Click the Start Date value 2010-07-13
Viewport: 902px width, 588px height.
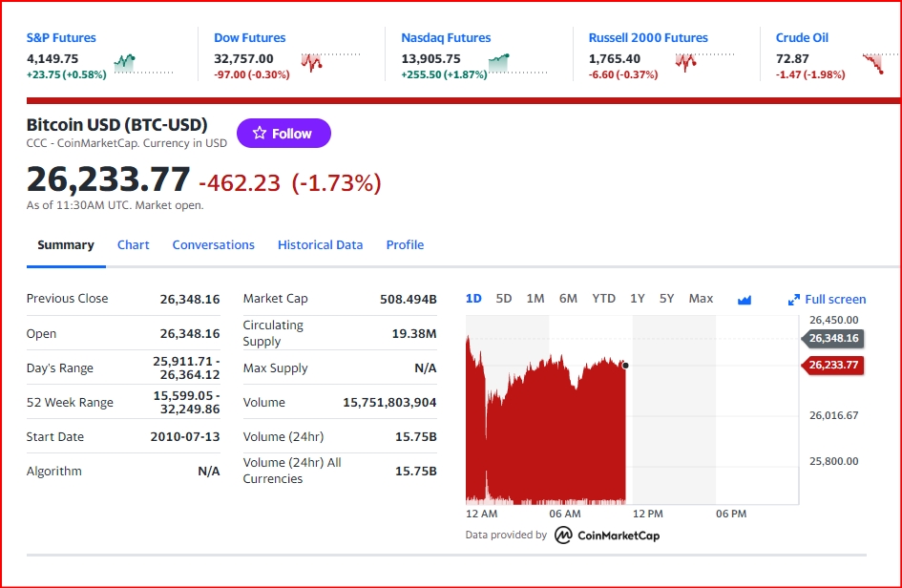click(185, 436)
